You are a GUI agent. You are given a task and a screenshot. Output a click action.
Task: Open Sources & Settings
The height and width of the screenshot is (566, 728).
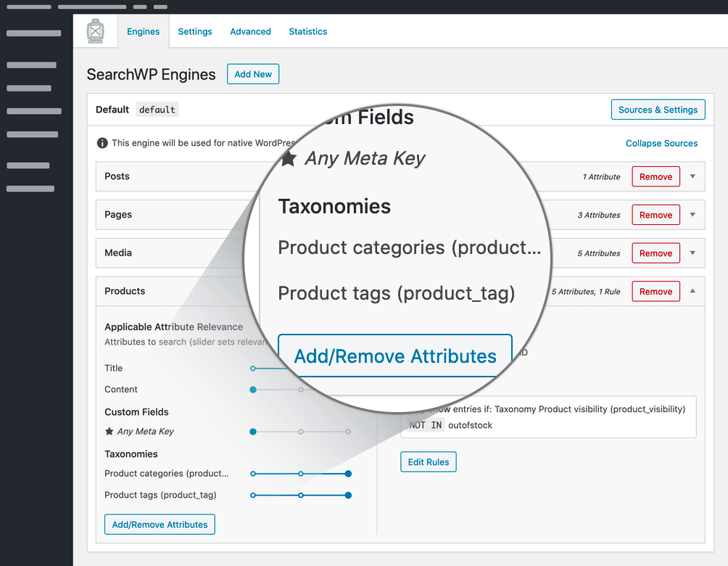point(658,110)
